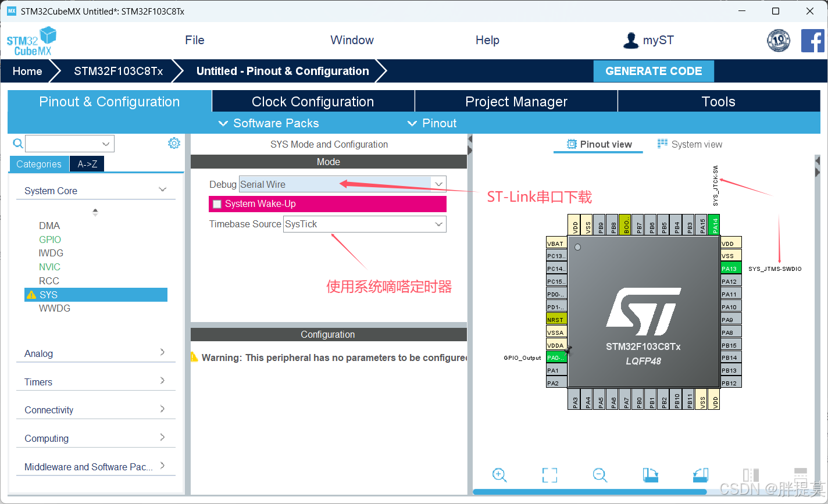
Task: Click the horizontal split view icon
Action: [801, 475]
